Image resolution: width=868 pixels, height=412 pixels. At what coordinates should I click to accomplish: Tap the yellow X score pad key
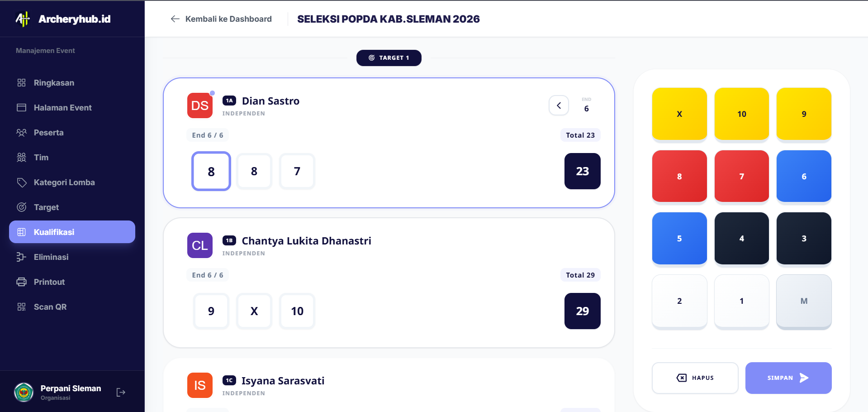(679, 114)
